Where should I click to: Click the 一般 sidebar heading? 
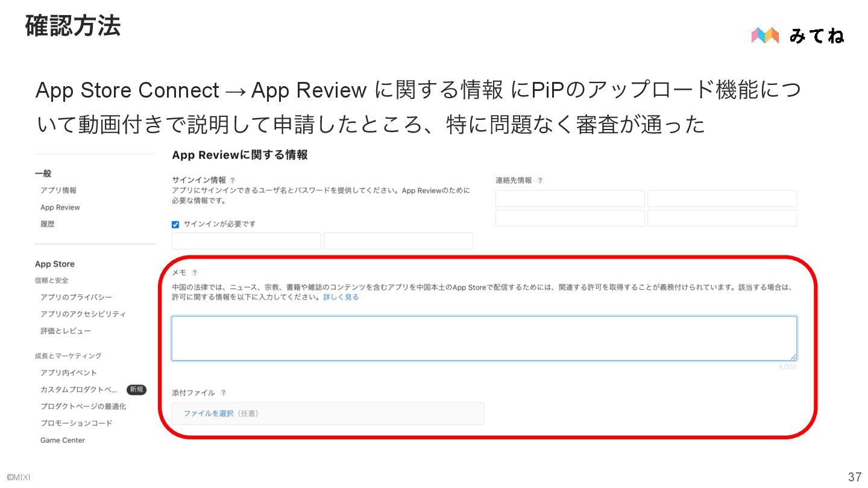tap(43, 174)
